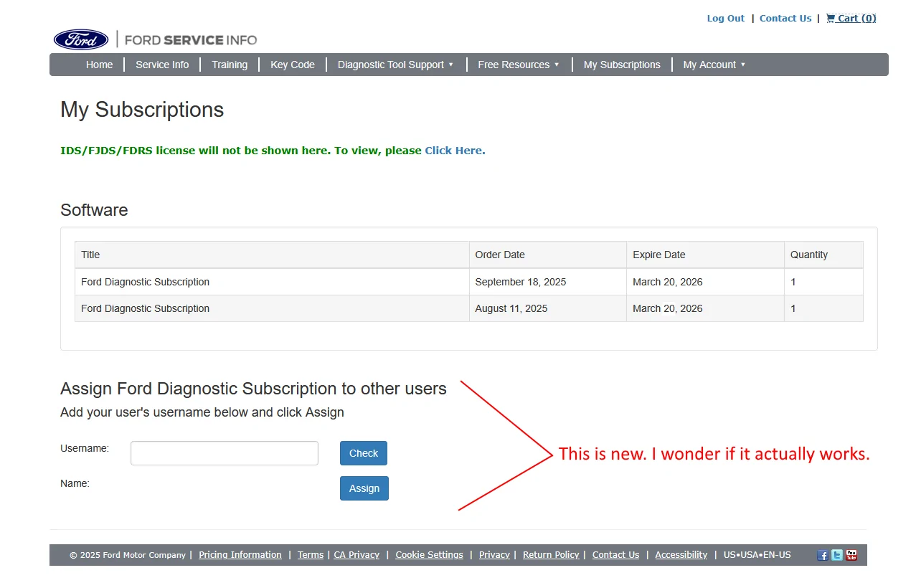The image size is (921, 588).
Task: Open the Facebook icon in footer
Action: pyautogui.click(x=823, y=555)
